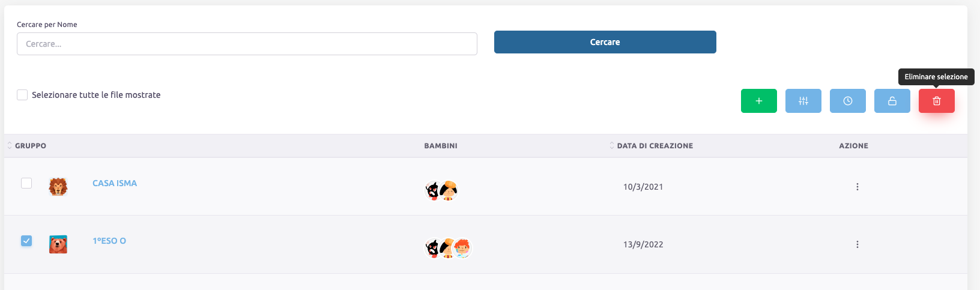
Task: Click the red trash delete selection button
Action: [x=936, y=101]
